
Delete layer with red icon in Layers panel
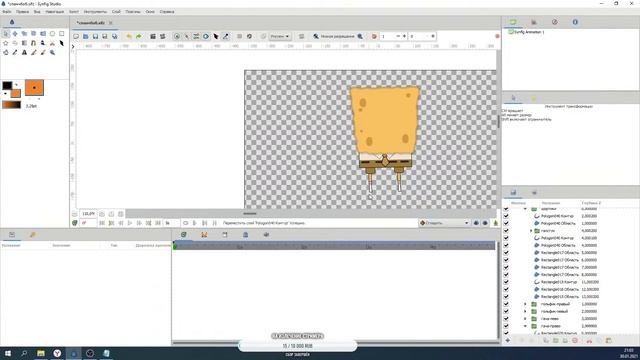575,340
